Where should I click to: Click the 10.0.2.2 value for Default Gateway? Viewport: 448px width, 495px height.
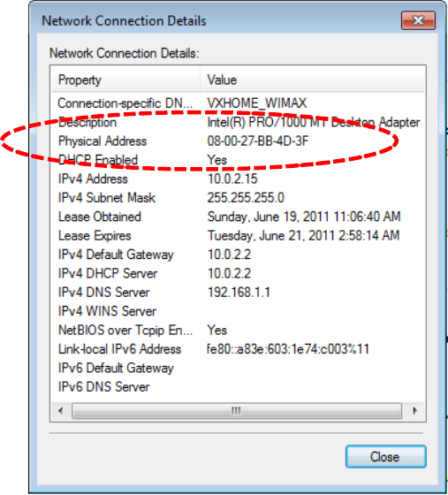click(x=229, y=255)
